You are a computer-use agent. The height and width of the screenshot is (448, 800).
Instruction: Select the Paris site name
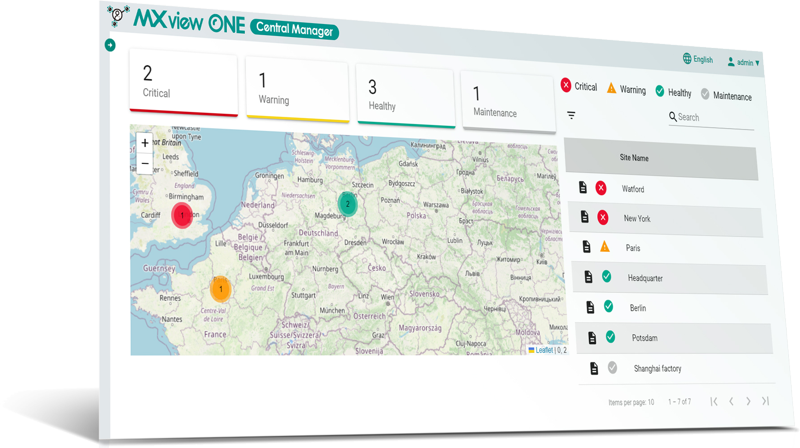[x=633, y=248]
